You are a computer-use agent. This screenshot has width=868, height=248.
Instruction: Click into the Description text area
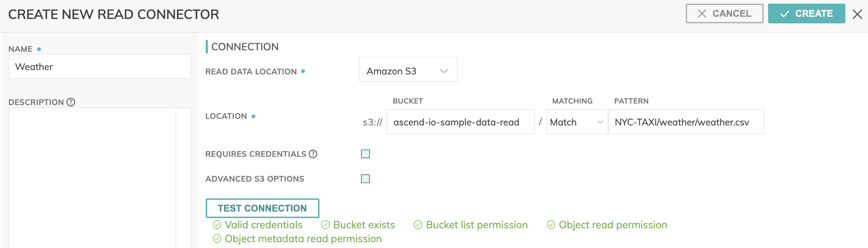pos(93,175)
